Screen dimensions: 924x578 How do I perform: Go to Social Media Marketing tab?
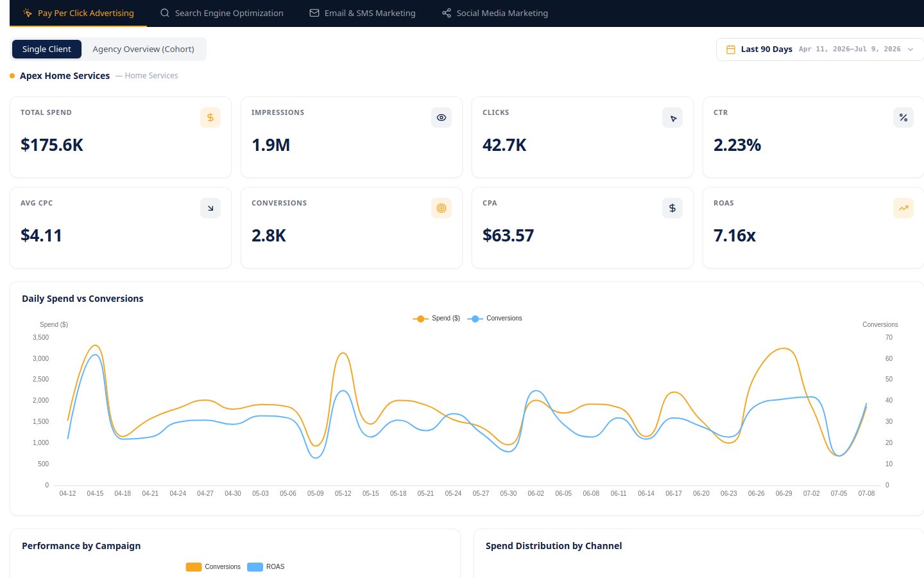click(495, 13)
